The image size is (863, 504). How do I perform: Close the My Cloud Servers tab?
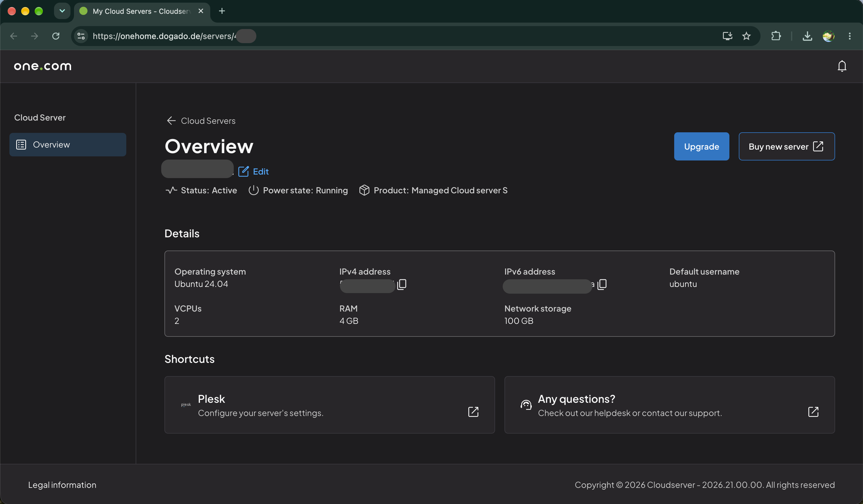pos(201,11)
